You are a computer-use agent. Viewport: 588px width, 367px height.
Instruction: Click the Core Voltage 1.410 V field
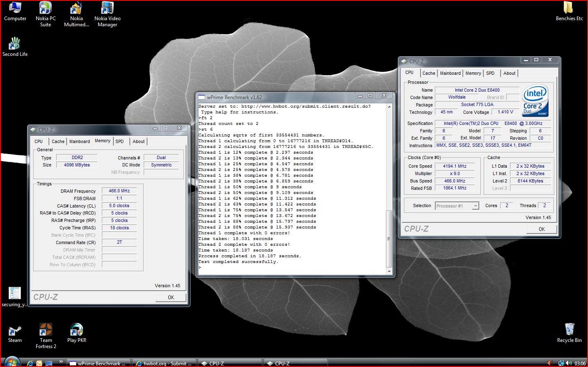[x=505, y=112]
